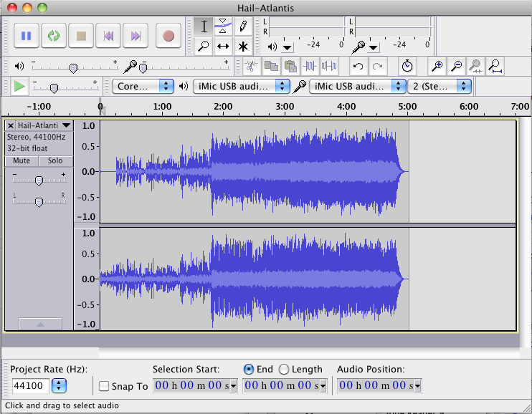Screen dimensions: 532x414
Task: Play at speed with the green play button
Action: (19, 87)
